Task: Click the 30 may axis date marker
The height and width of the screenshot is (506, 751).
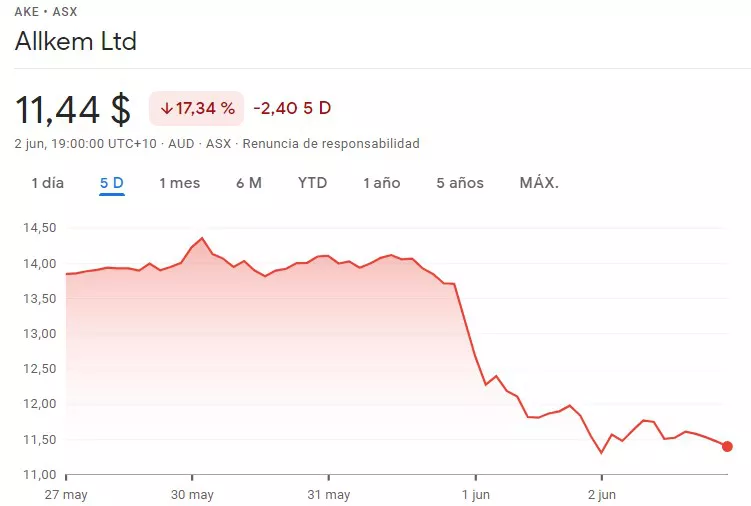Action: coord(192,494)
